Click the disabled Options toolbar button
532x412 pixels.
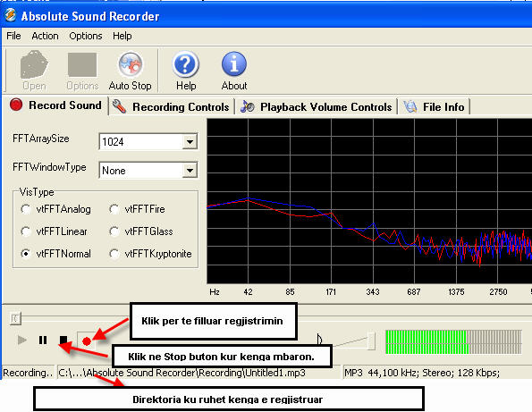(82, 71)
